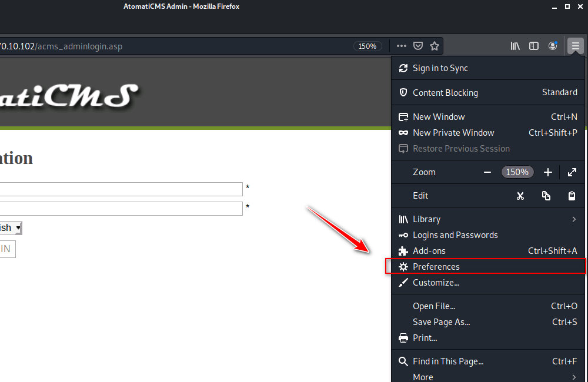Click the Copy icon in Edit row
The width and height of the screenshot is (588, 382).
tap(546, 196)
